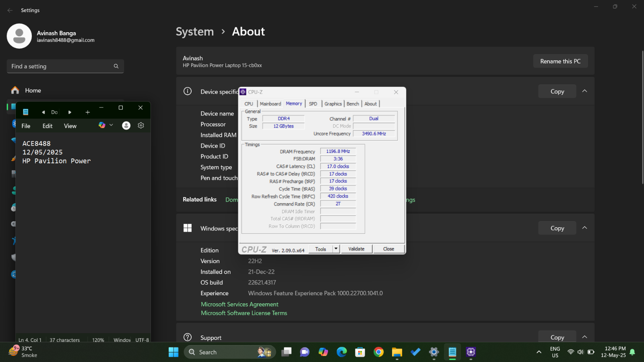The width and height of the screenshot is (644, 362).
Task: Click the Settings back arrow
Action: point(10,10)
